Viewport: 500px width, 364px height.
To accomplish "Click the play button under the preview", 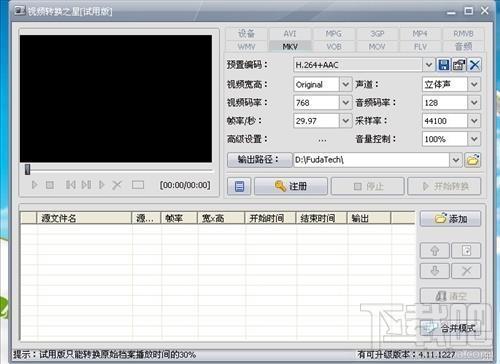I will 34,185.
